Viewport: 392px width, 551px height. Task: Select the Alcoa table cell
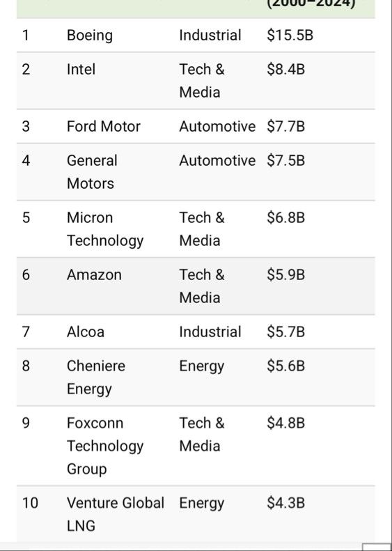[x=86, y=332]
